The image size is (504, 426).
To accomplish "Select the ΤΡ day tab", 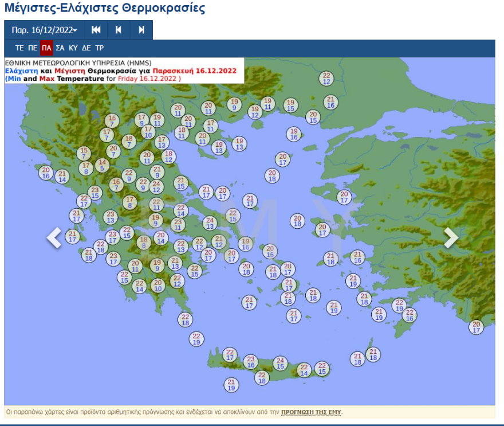I will 100,48.
